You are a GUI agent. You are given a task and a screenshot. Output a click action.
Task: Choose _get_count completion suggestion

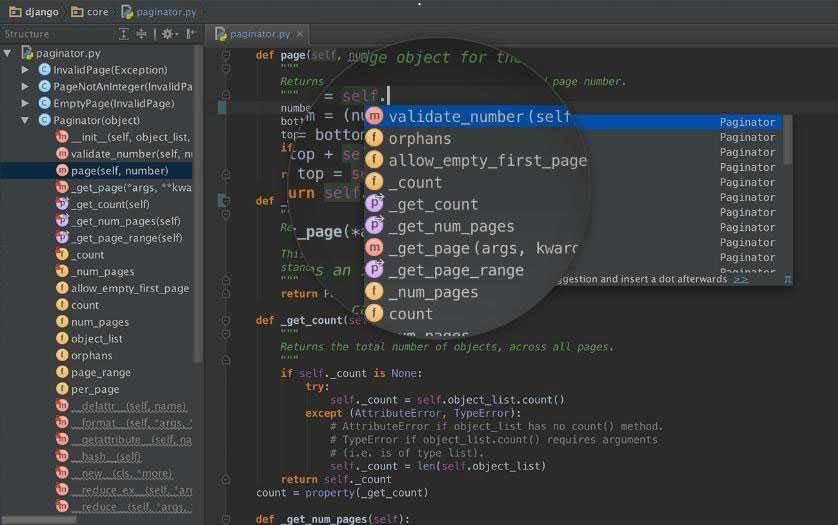tap(433, 204)
